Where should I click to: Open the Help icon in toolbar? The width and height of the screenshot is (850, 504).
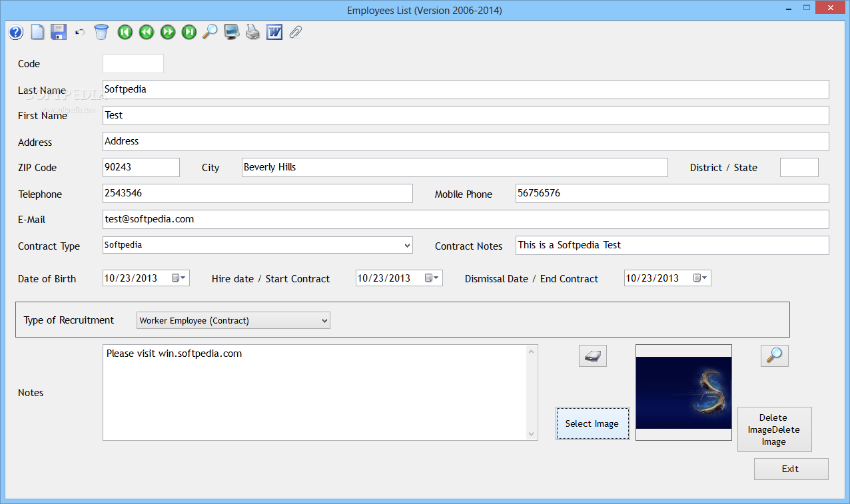(x=16, y=31)
